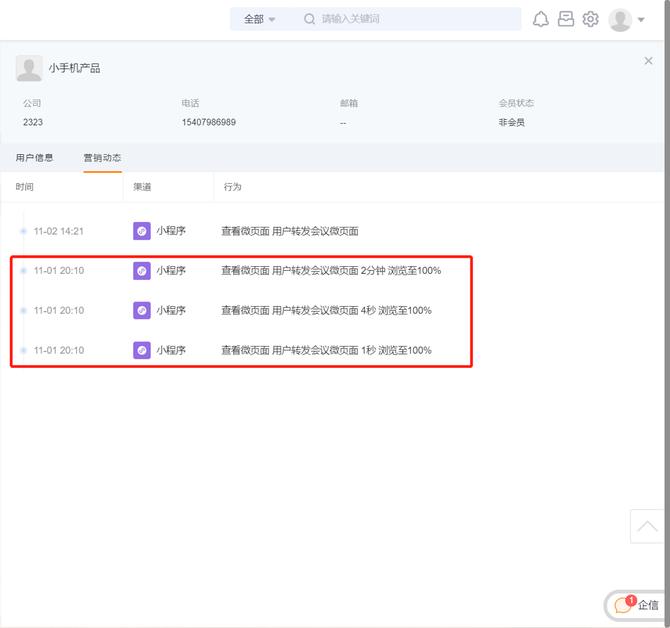Focus the 请输入关键词 search field
The image size is (670, 628).
point(415,19)
